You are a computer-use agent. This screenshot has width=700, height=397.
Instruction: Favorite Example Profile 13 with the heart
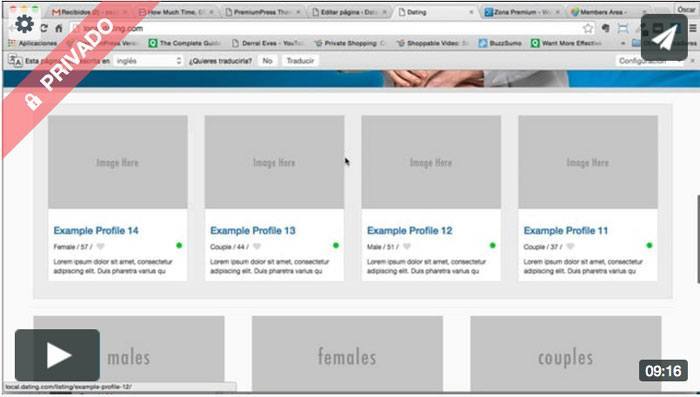pos(257,247)
